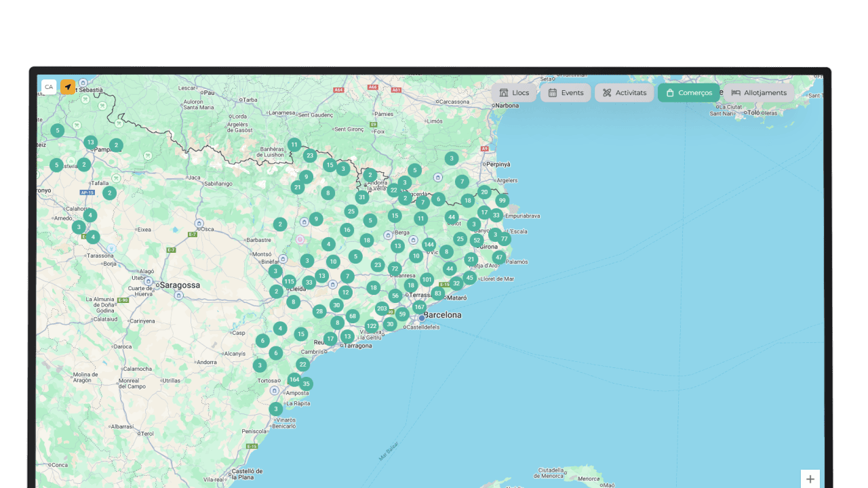Open the CA language selector

49,86
